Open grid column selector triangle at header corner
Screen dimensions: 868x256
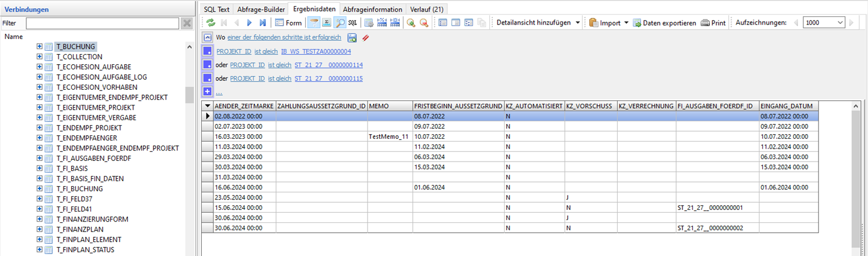coord(208,106)
